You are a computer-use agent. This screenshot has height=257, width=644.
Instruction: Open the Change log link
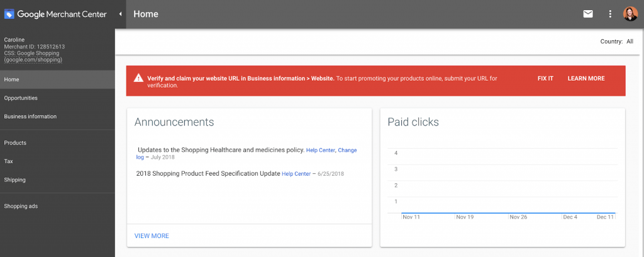pyautogui.click(x=347, y=151)
